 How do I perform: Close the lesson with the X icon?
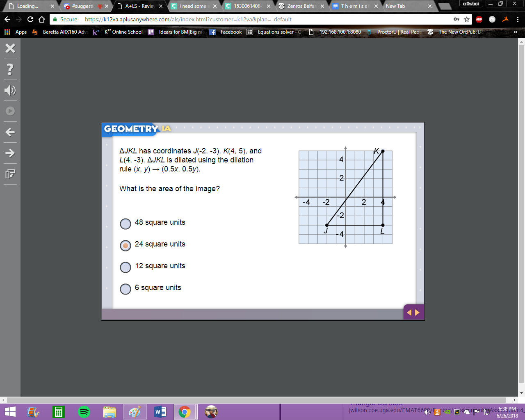(10, 48)
